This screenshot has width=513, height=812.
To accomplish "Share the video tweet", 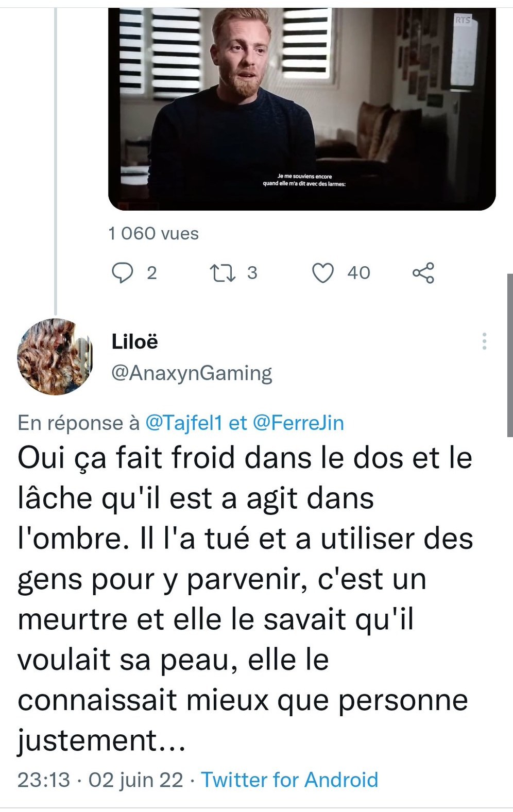I will pos(423,273).
